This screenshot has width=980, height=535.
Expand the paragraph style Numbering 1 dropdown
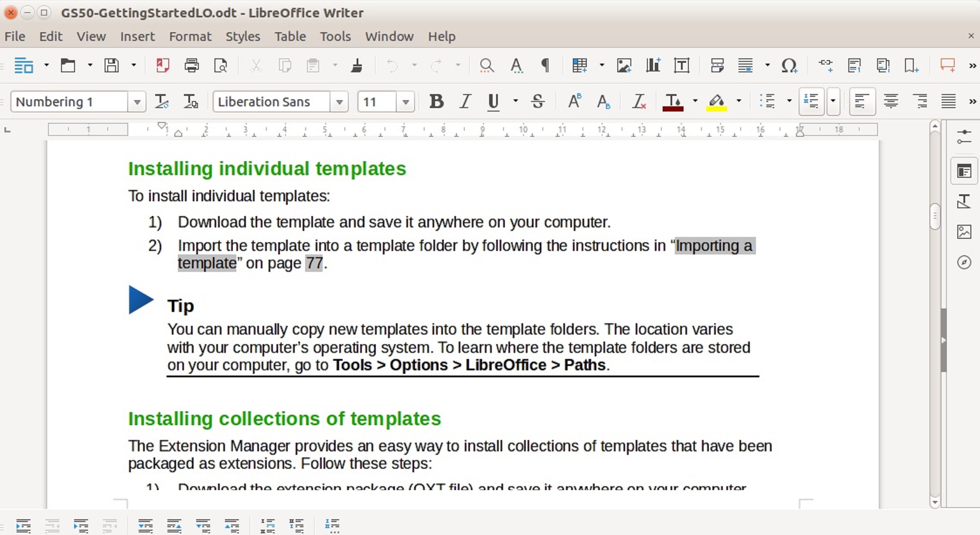pos(137,102)
